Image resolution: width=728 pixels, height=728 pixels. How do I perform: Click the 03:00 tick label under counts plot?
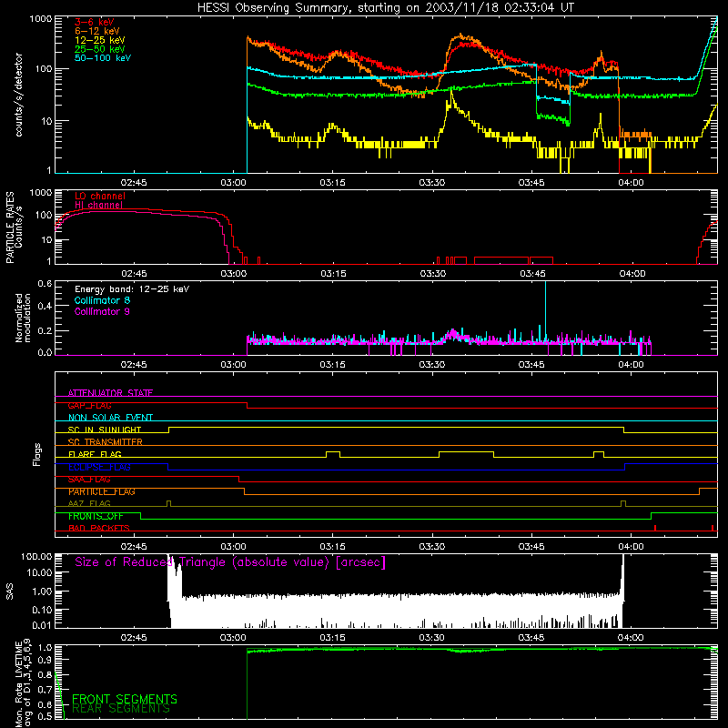(234, 183)
